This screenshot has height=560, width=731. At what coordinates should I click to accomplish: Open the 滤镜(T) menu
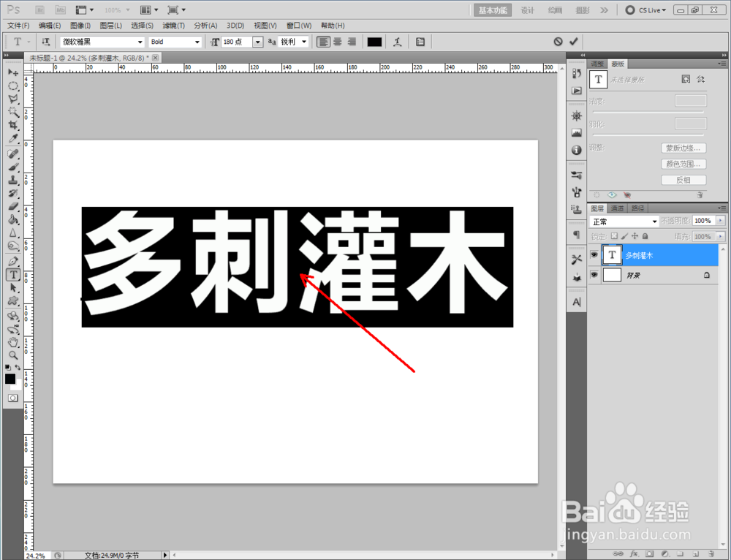pos(173,26)
